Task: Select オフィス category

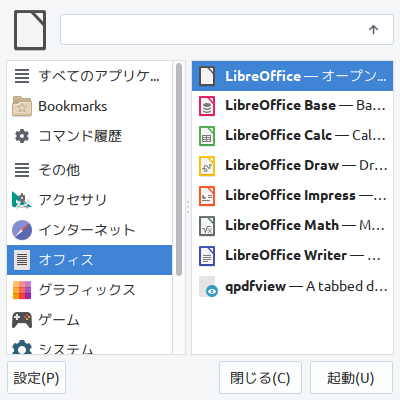Action: coord(89,260)
